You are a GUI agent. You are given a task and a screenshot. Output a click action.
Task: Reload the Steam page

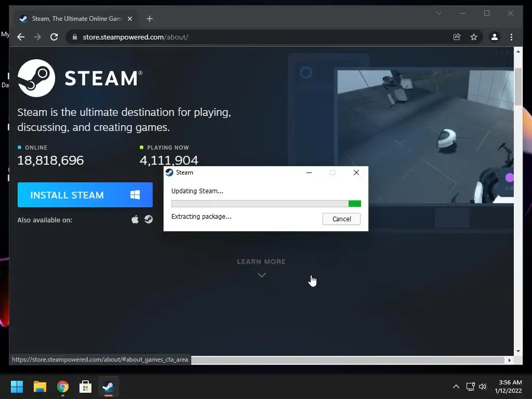click(54, 37)
